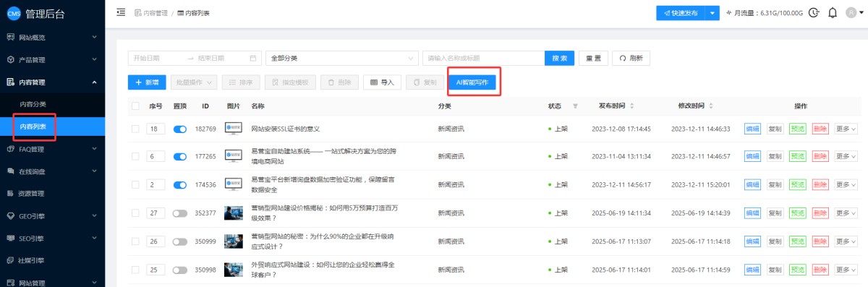The image size is (868, 287).
Task: Open the 内容列表 submenu item
Action: click(x=52, y=127)
